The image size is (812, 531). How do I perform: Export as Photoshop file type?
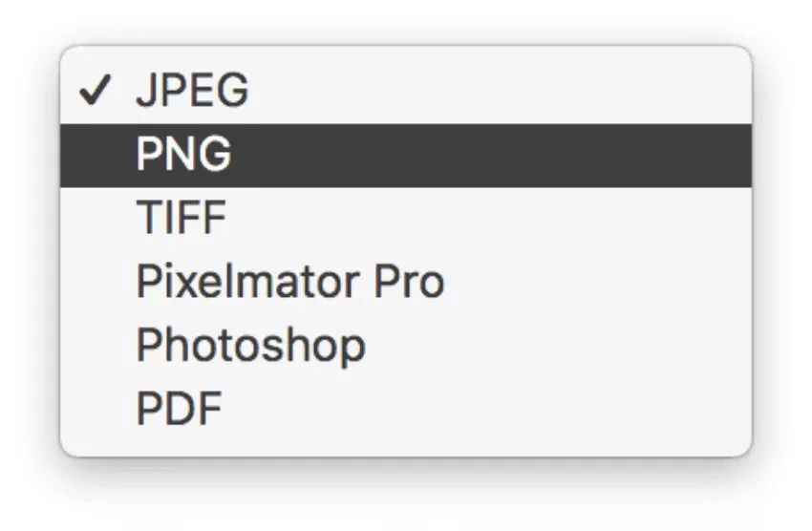pyautogui.click(x=406, y=346)
